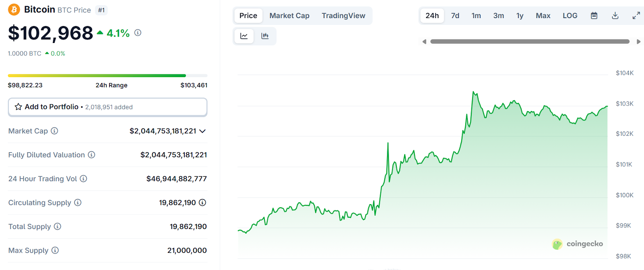This screenshot has height=270, width=644.
Task: Expand the chart to fullscreen
Action: [x=636, y=16]
